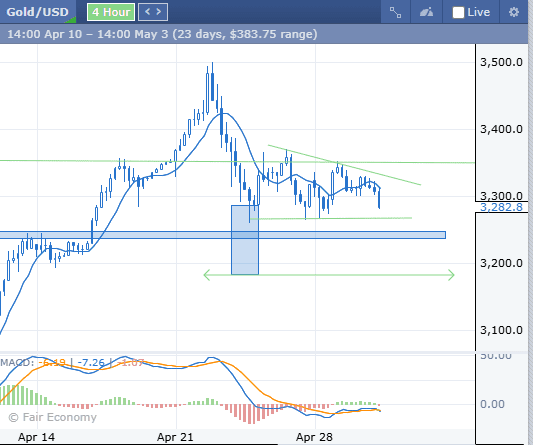Step chart back with left arrow

[x=148, y=12]
